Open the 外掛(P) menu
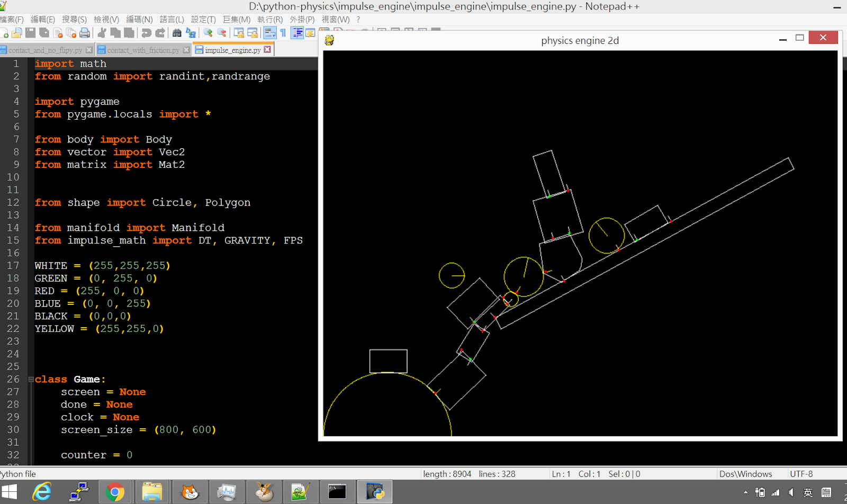 click(x=302, y=20)
